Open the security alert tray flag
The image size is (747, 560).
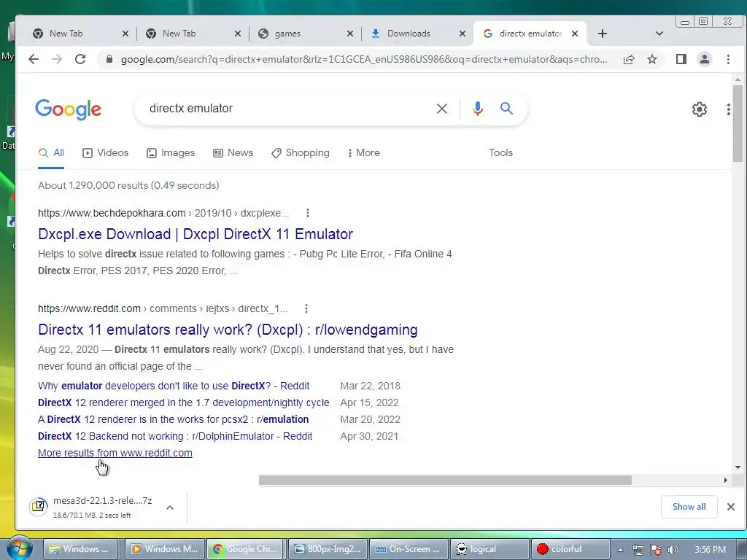[x=656, y=550]
